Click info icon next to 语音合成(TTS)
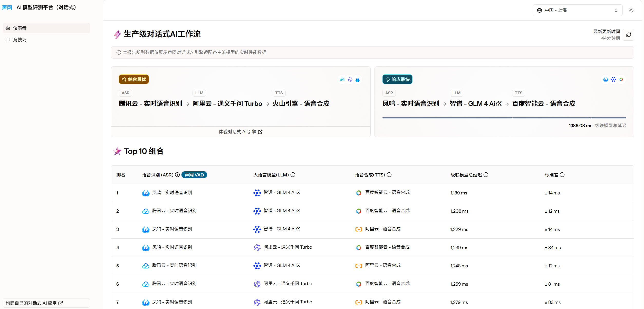Viewport: 644px width, 309px height. click(389, 175)
